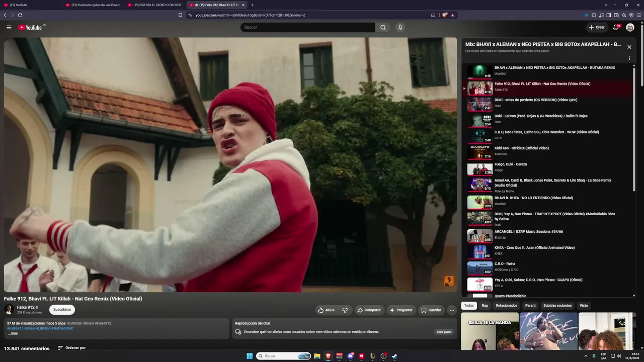Show hidden system tray icons
The height and width of the screenshot is (362, 644).
[586, 356]
